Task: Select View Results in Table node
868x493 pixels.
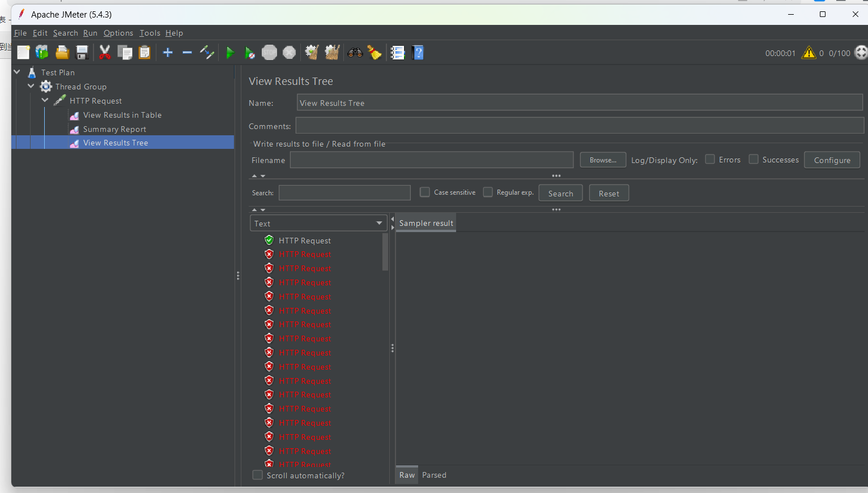Action: (x=122, y=115)
